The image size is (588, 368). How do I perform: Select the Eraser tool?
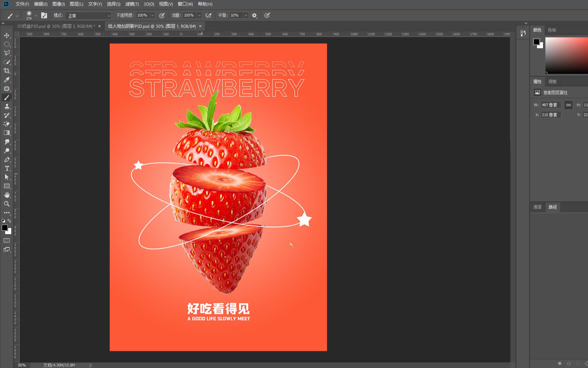(x=7, y=124)
